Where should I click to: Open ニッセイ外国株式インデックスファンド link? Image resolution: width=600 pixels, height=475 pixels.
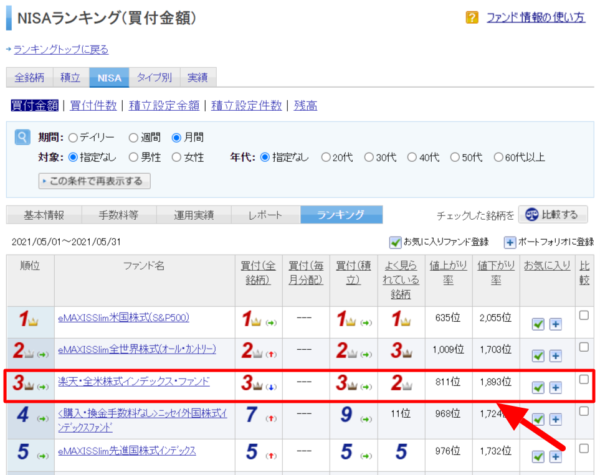[x=142, y=420]
